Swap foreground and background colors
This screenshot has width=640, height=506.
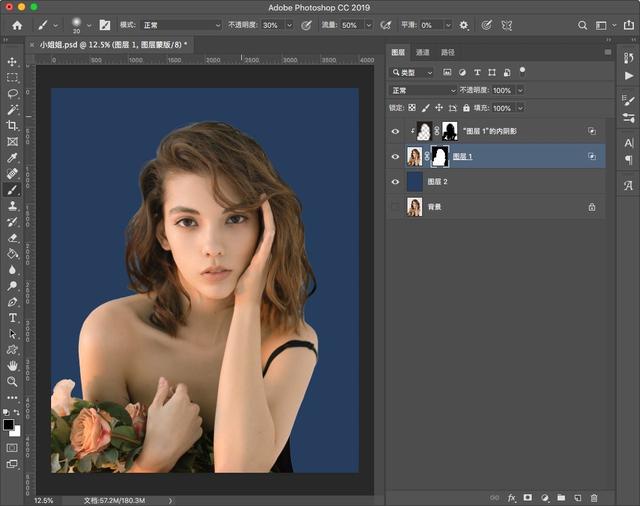tap(17, 413)
